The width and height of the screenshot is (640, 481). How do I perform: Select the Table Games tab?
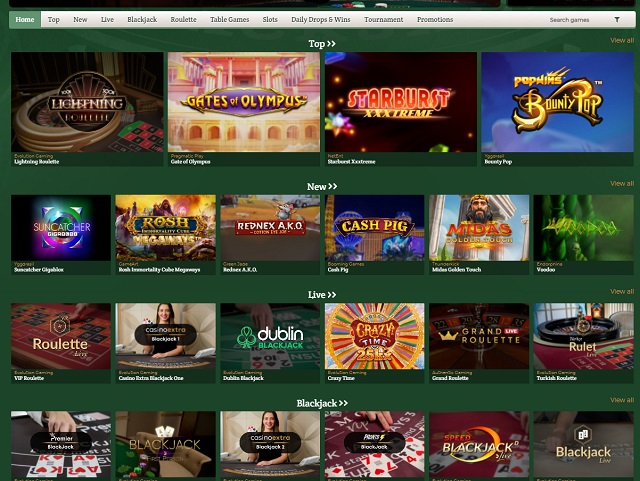click(229, 20)
